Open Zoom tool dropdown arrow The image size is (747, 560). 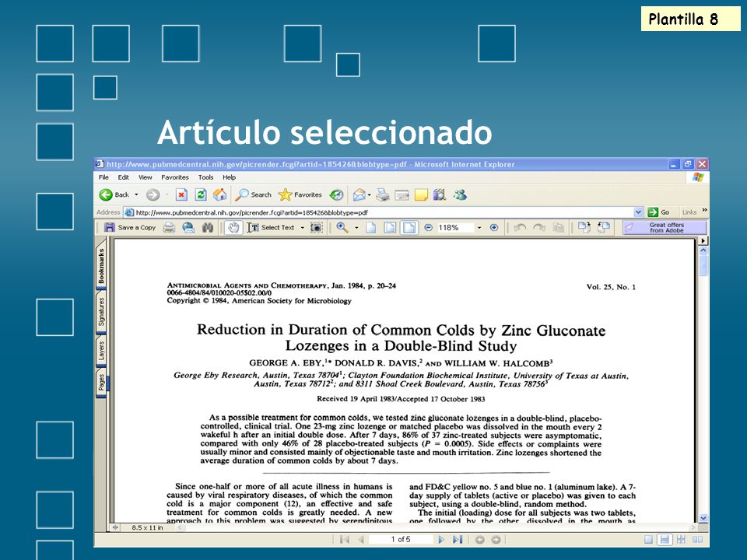tap(356, 228)
